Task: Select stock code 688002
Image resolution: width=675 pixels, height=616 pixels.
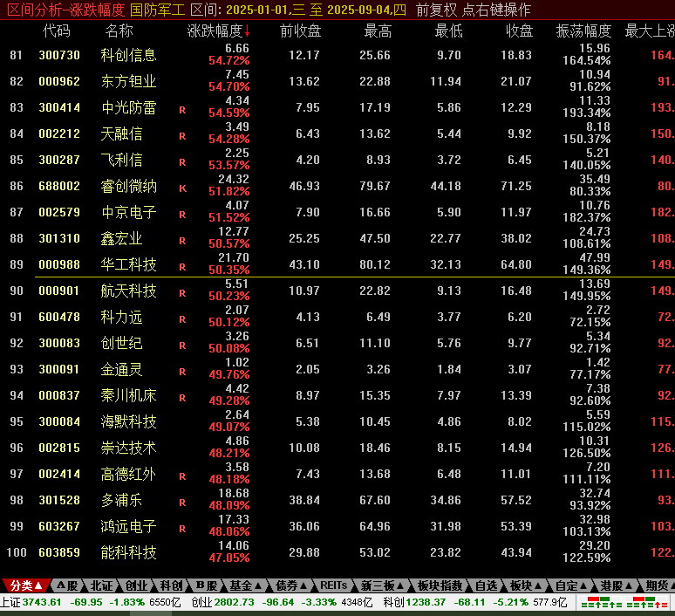Action: coord(59,186)
